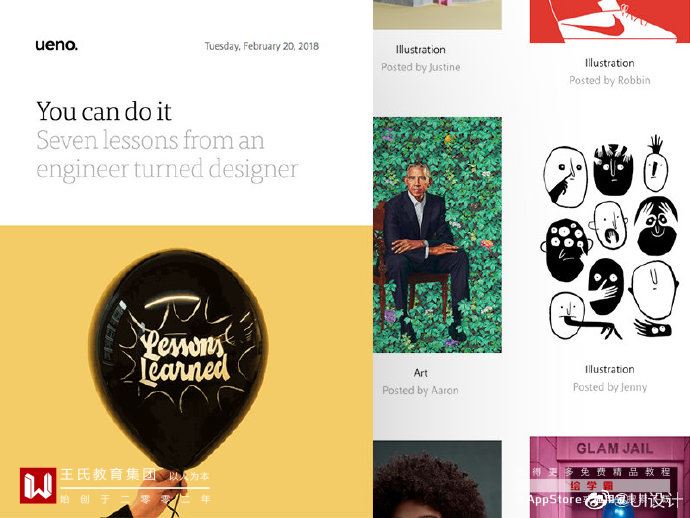690x518 pixels.
Task: Open the seated man portrait thumbnail
Action: click(x=437, y=235)
